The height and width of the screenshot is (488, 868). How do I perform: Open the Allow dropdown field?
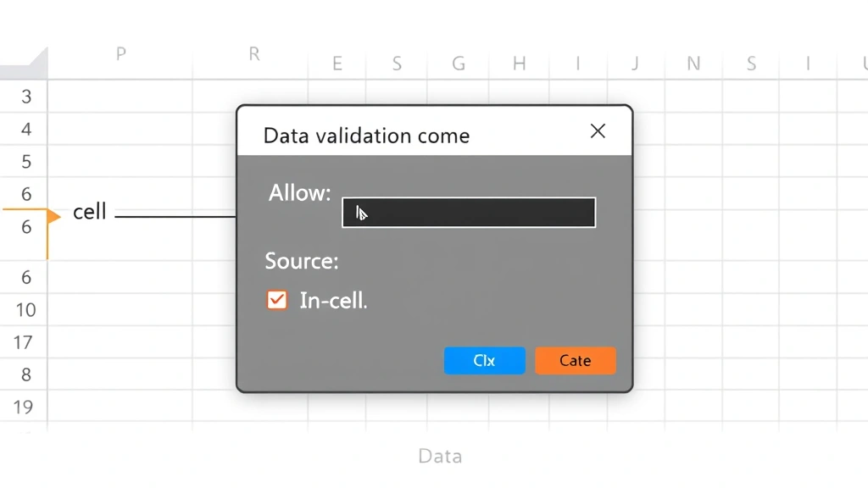[469, 213]
